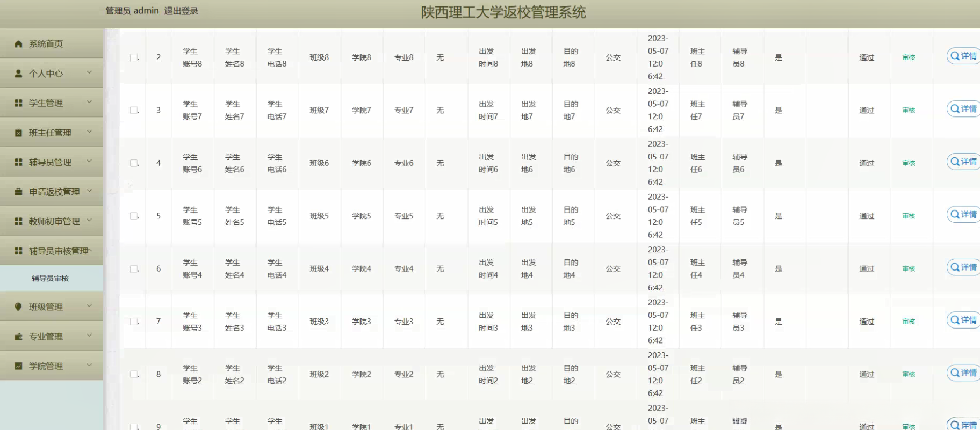Click 审核 for the 学生账号3 row
This screenshot has width=980, height=430.
coord(909,322)
